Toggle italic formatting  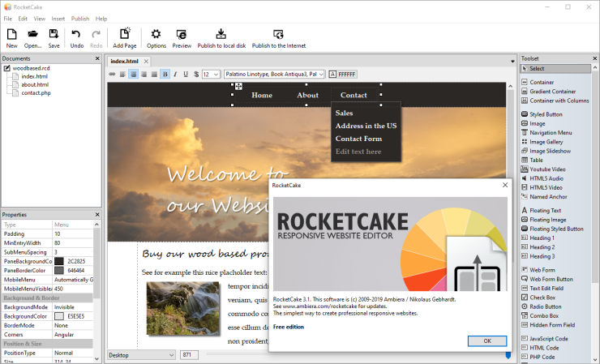point(175,75)
